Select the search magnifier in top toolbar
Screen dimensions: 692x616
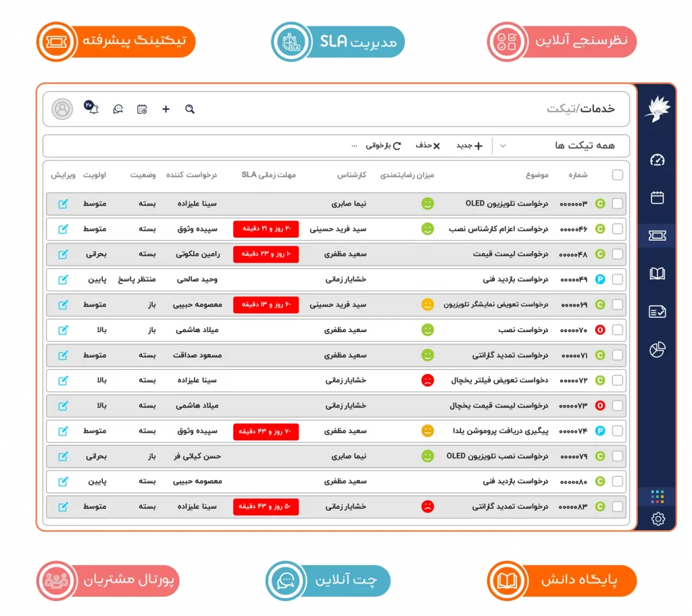189,109
